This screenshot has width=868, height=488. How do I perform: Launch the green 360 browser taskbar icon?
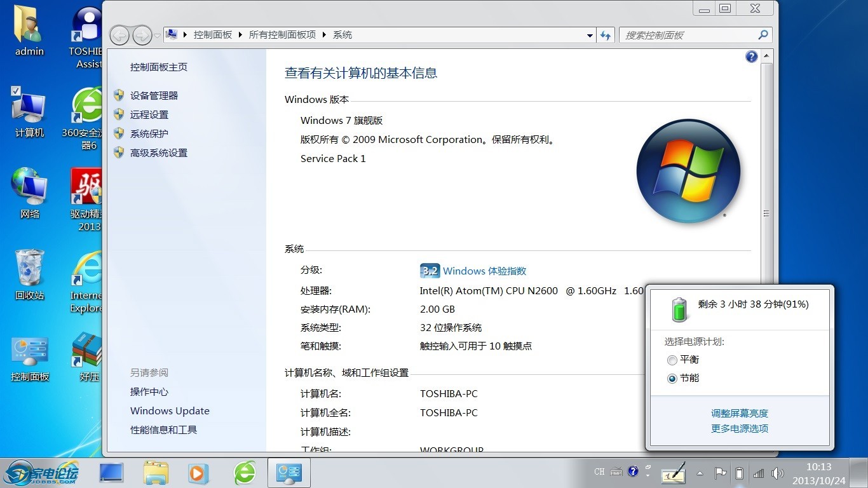(245, 473)
